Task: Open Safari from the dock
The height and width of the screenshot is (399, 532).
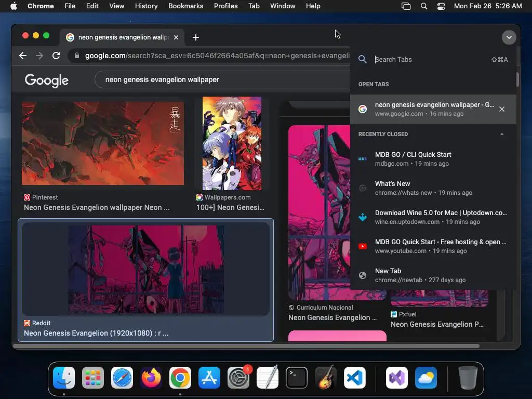Action: (122, 378)
